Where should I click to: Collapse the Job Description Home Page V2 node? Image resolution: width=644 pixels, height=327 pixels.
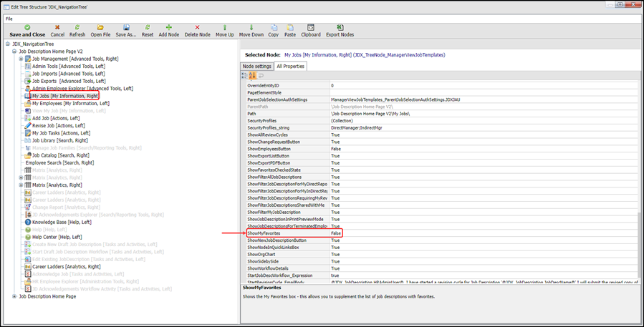[14, 52]
